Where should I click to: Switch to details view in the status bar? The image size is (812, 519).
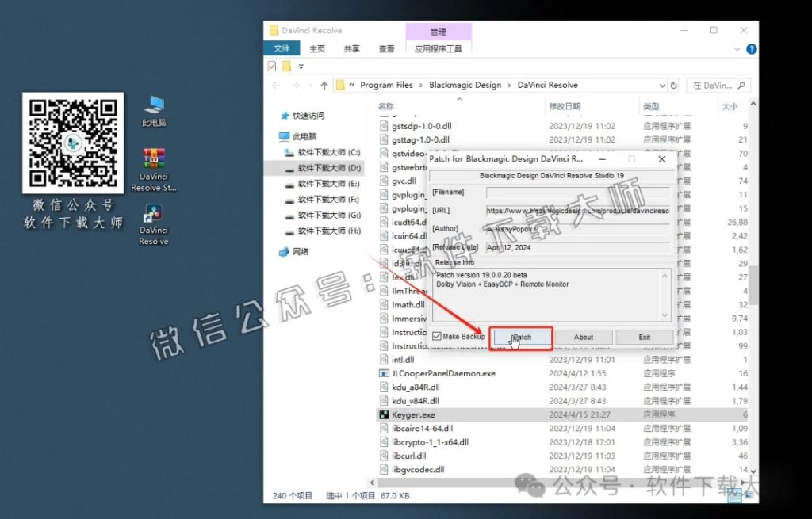click(x=734, y=495)
